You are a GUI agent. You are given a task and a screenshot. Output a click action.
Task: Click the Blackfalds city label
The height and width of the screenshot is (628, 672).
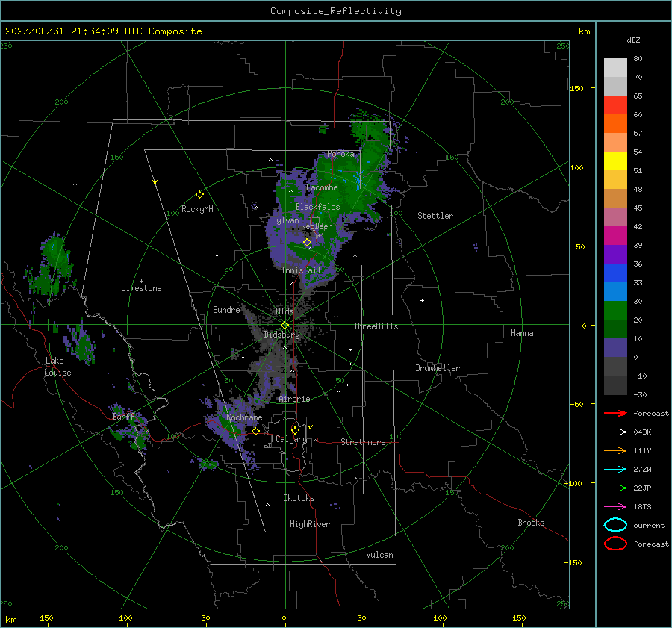pyautogui.click(x=317, y=207)
